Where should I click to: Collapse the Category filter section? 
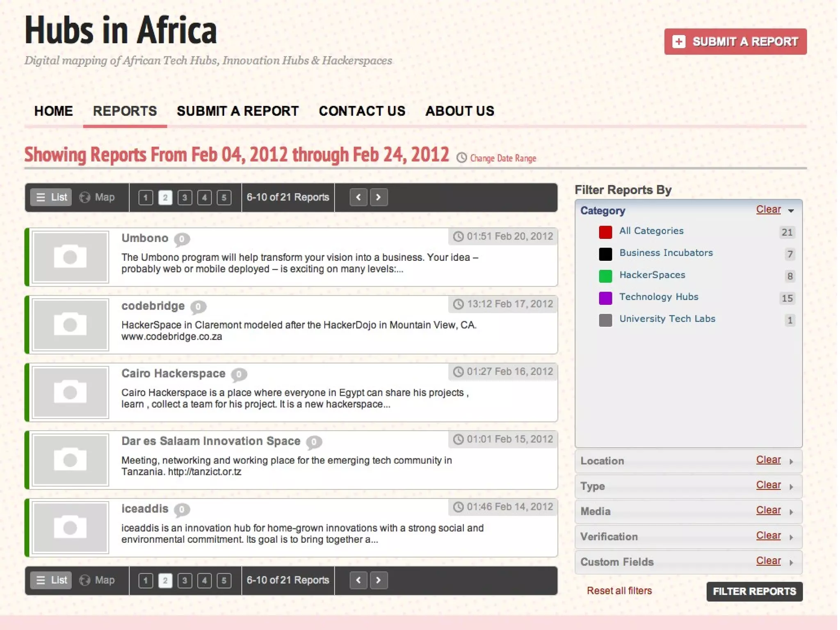791,211
